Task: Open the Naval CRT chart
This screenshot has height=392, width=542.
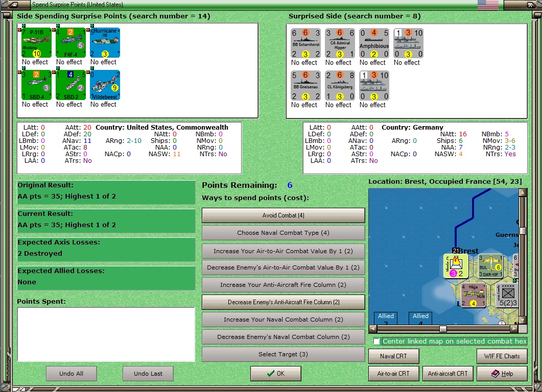Action: pyautogui.click(x=394, y=356)
